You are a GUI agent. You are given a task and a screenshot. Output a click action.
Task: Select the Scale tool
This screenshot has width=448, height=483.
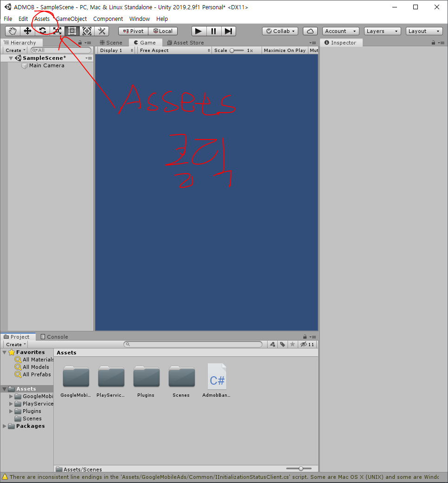pos(57,31)
